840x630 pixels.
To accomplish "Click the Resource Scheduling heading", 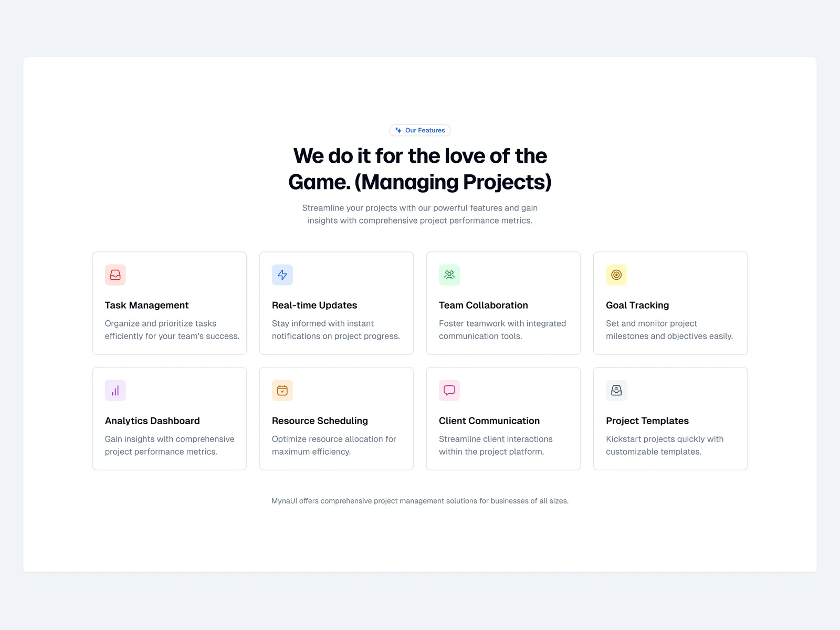I will 320,421.
